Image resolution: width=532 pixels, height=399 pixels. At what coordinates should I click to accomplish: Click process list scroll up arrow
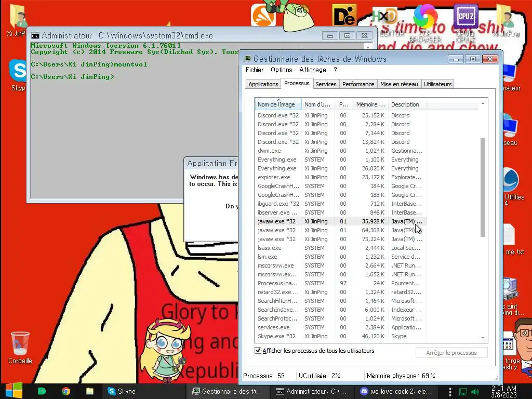pyautogui.click(x=483, y=103)
